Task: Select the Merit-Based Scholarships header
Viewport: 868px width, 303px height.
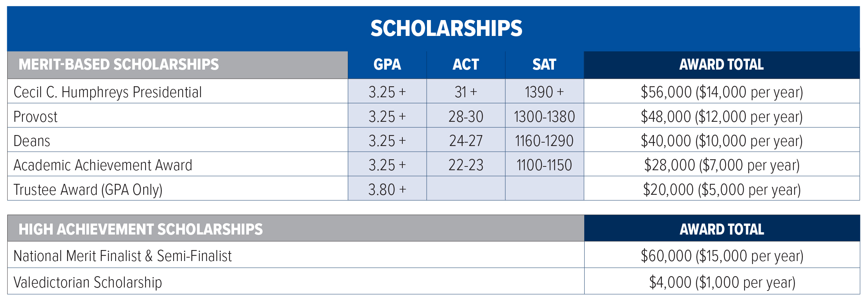Action: tap(119, 65)
